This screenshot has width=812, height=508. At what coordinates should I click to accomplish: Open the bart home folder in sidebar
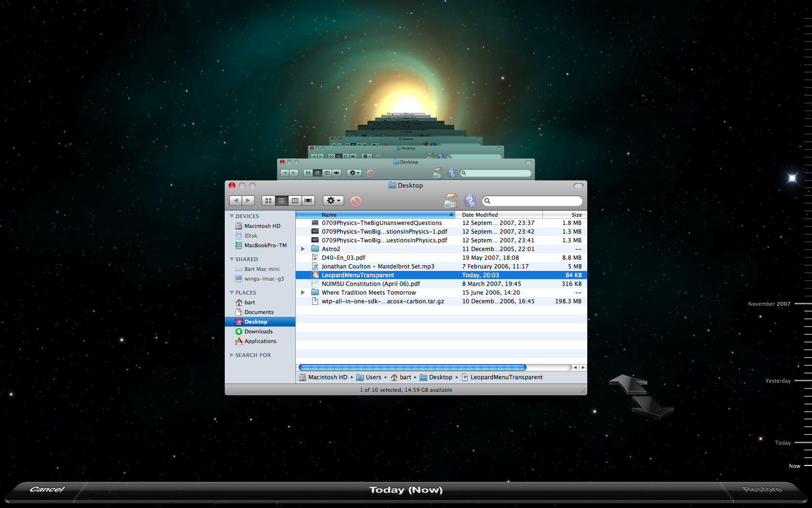[260, 302]
